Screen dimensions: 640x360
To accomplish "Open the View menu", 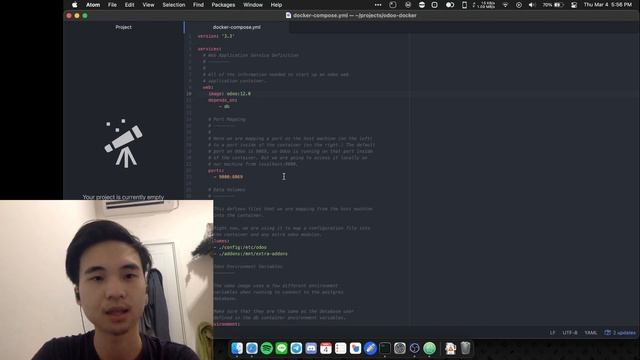I will click(149, 5).
